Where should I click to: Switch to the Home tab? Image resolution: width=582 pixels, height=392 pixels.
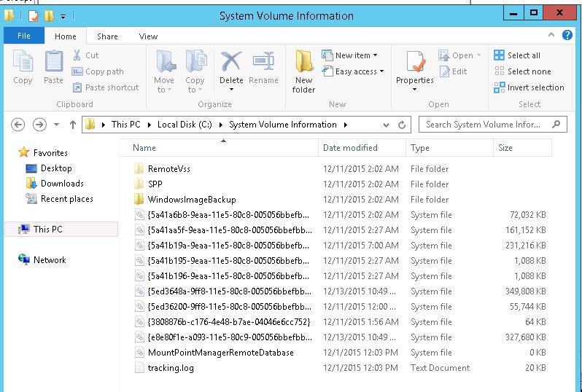(66, 36)
